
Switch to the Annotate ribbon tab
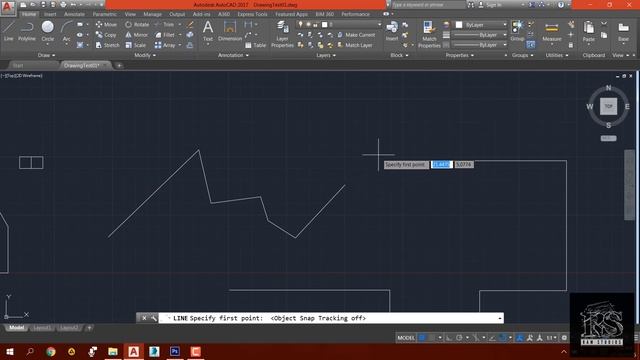[x=74, y=14]
